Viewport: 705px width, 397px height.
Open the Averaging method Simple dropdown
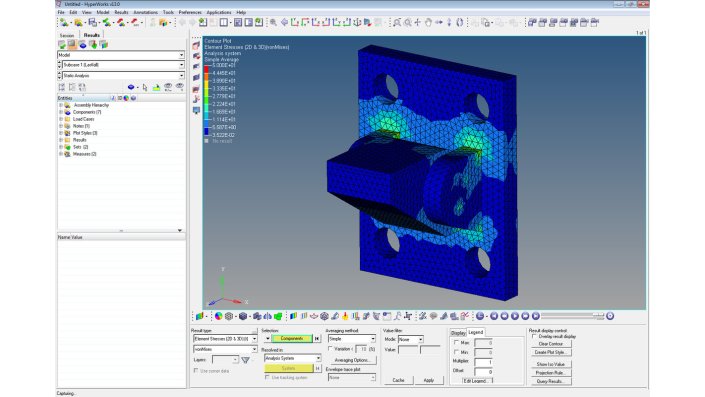pyautogui.click(x=352, y=339)
